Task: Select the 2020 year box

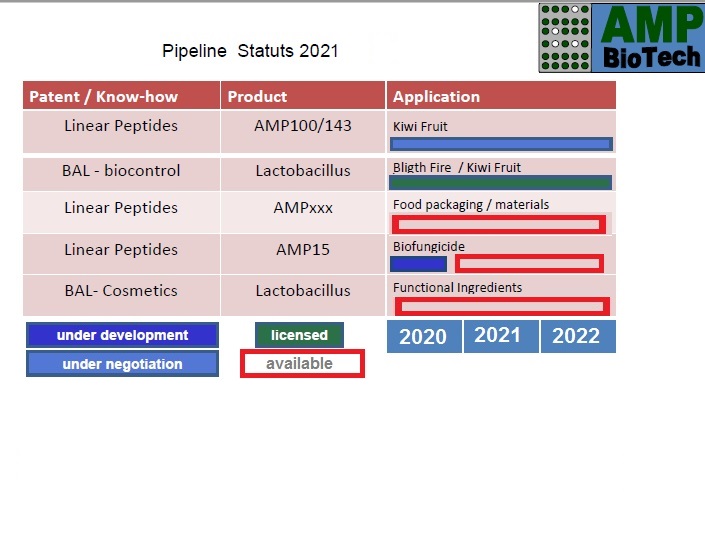Action: coord(424,336)
